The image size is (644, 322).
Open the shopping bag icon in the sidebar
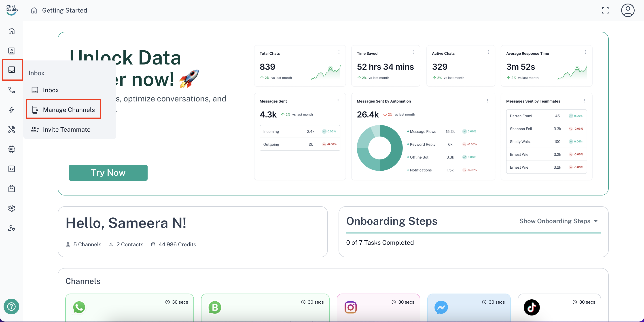11,189
